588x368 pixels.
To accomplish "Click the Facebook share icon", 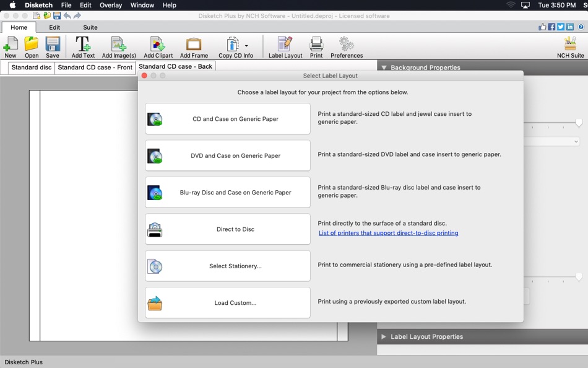I will (551, 27).
